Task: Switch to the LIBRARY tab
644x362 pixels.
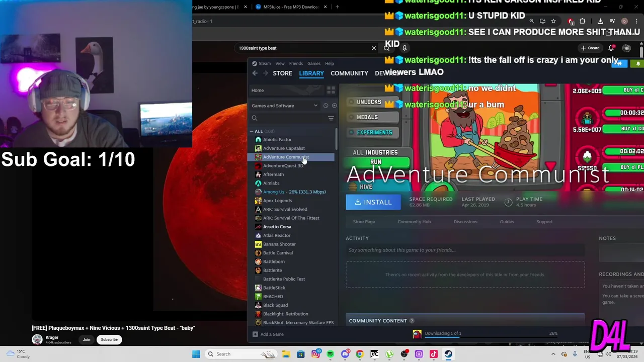Action: (311, 73)
